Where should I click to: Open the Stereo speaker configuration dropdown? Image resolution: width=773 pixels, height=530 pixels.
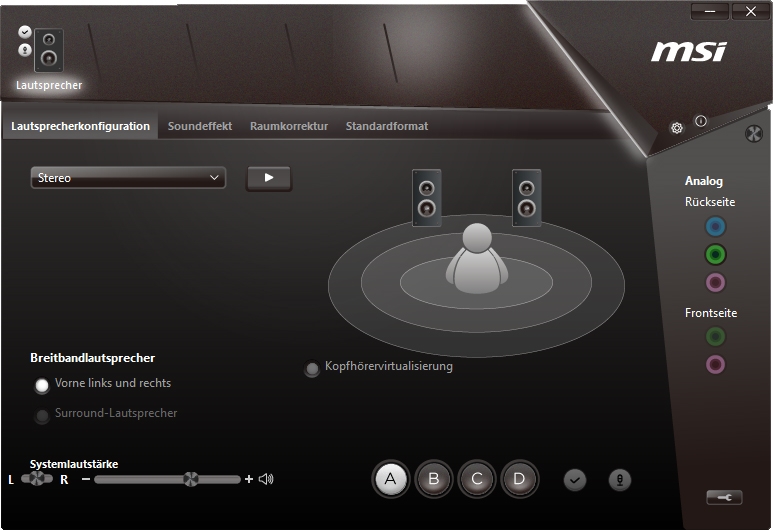point(128,177)
